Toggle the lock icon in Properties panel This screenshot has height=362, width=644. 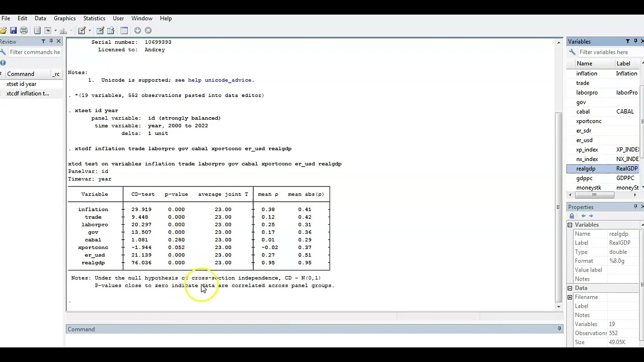[572, 216]
